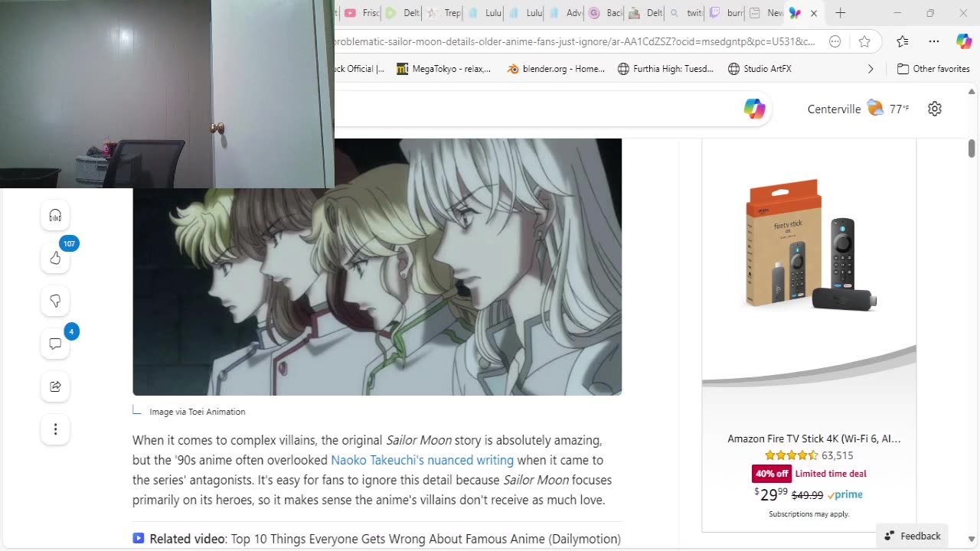
Task: Click the Sailor Moon article image
Action: click(377, 267)
